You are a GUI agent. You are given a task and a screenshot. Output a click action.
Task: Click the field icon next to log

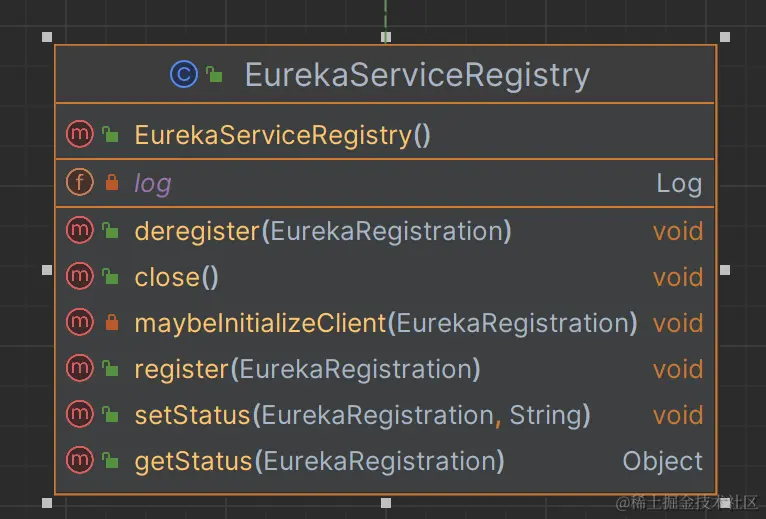[80, 182]
